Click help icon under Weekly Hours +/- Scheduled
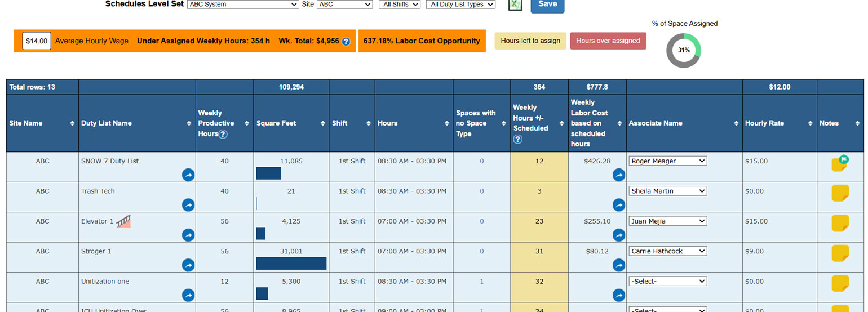Screen dimensions: 868x312 coord(517,139)
